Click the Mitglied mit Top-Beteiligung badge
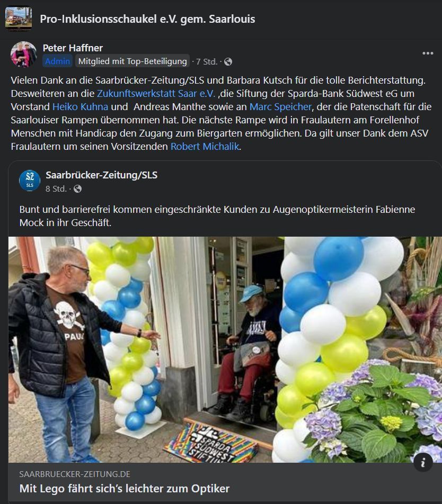 pos(132,61)
